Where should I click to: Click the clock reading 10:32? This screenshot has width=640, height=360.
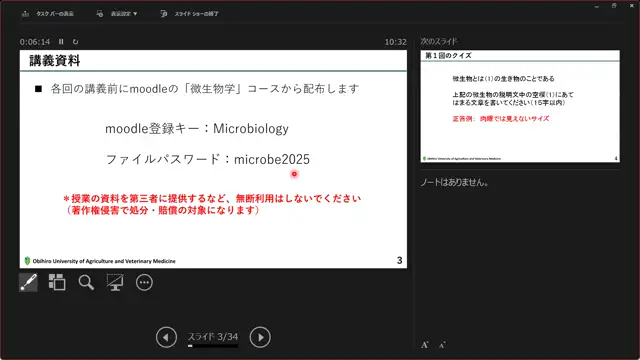[396, 42]
